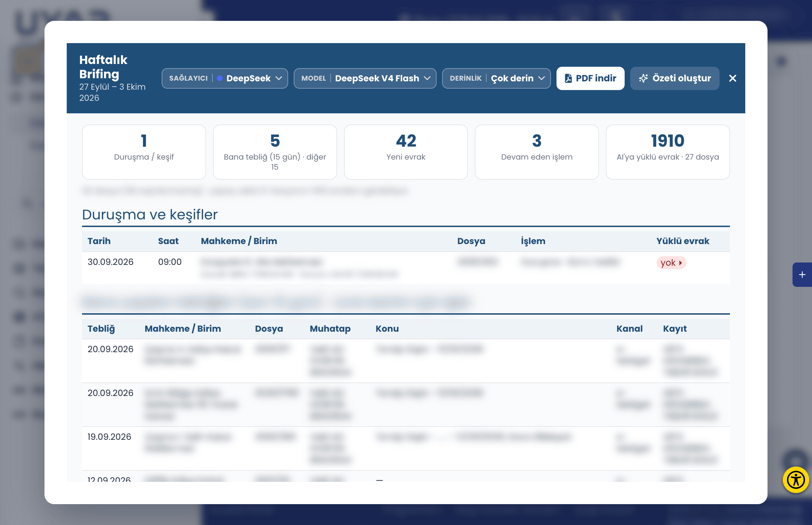Select the 30.09.2026 hearing date cell

pos(111,262)
